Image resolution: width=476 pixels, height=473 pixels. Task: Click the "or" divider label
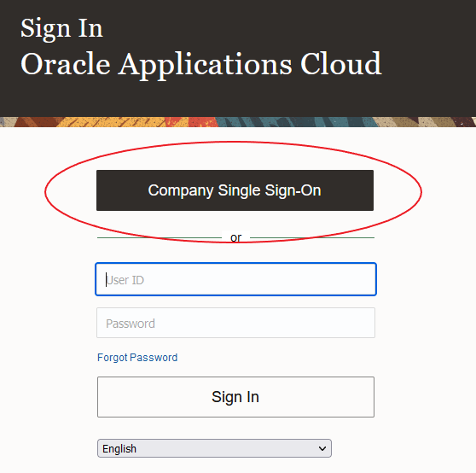[236, 237]
